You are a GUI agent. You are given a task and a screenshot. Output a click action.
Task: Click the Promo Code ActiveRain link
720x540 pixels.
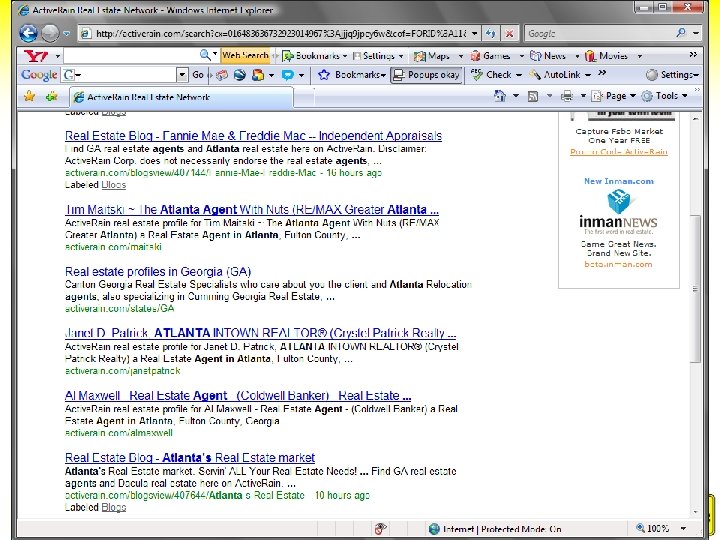tap(619, 152)
